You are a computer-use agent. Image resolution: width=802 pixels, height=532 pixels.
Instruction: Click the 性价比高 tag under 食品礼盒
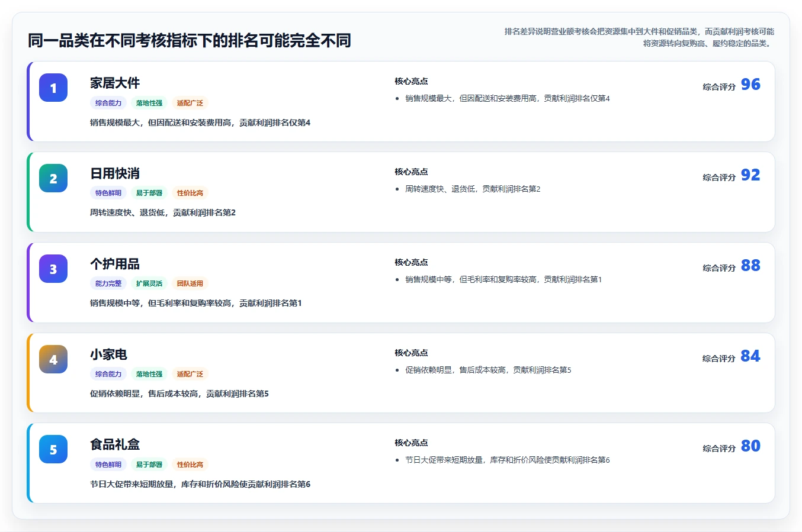tap(190, 465)
